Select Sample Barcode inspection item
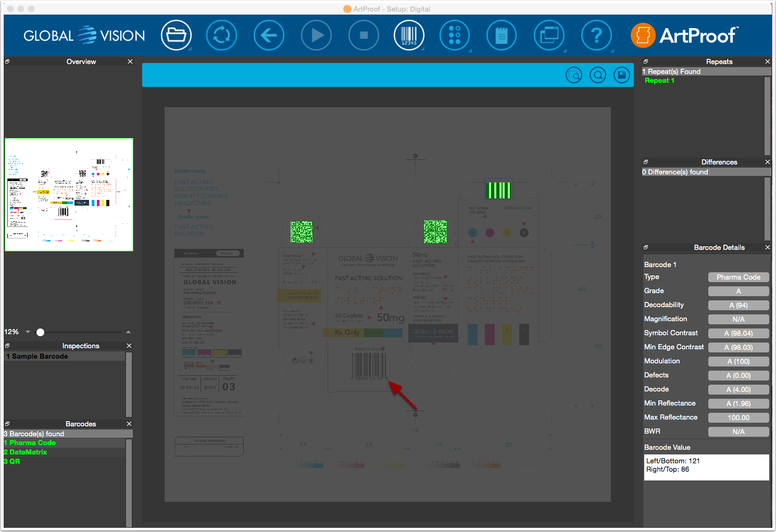This screenshot has height=532, width=776. (x=65, y=357)
